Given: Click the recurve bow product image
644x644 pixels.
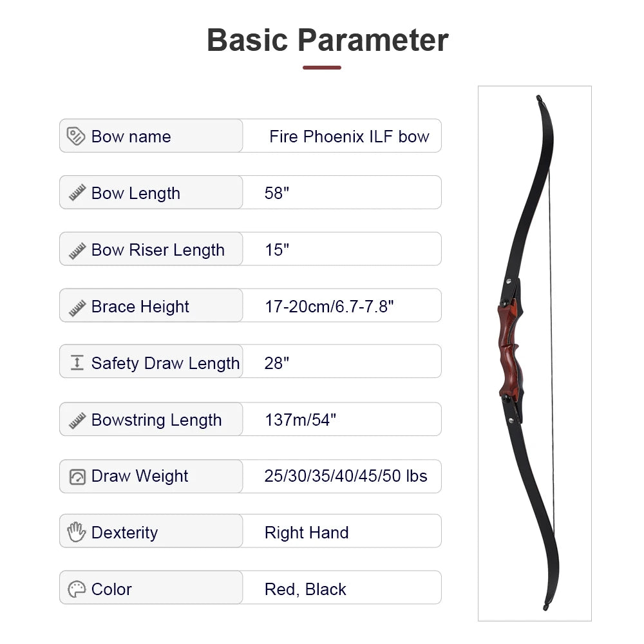Looking at the screenshot, I should (534, 354).
